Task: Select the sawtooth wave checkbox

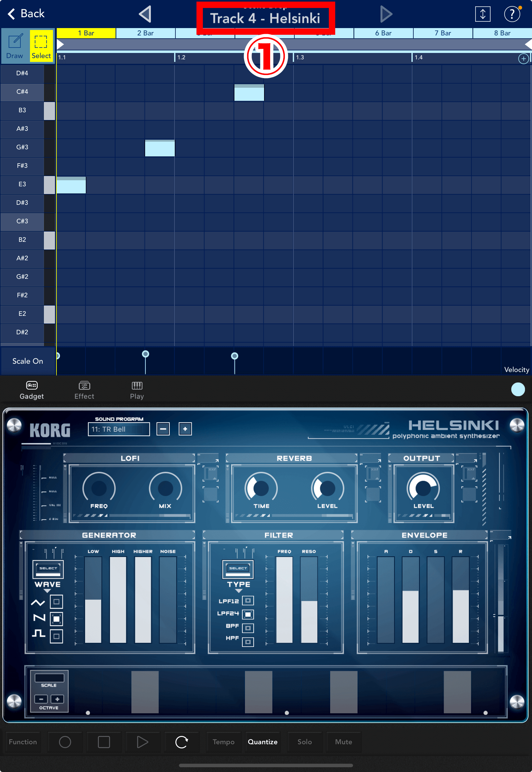Action: 56,619
